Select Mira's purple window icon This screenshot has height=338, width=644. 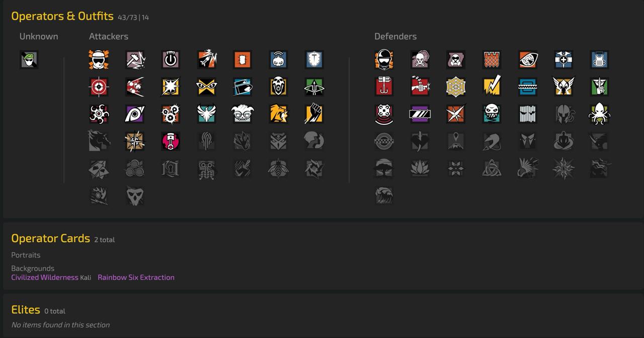(420, 114)
